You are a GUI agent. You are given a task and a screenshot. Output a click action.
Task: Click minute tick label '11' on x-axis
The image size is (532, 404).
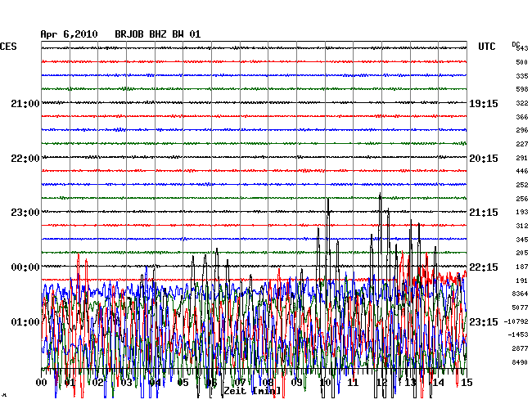(354, 383)
